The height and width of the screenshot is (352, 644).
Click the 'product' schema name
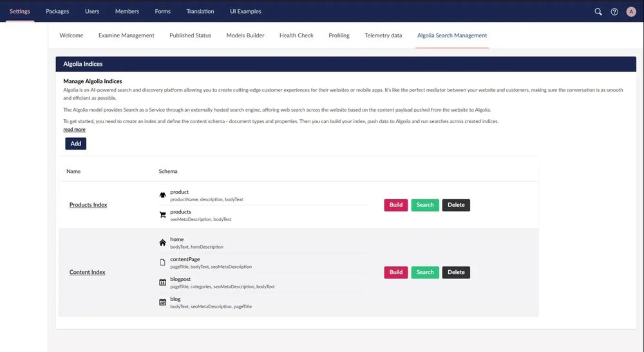click(x=180, y=192)
